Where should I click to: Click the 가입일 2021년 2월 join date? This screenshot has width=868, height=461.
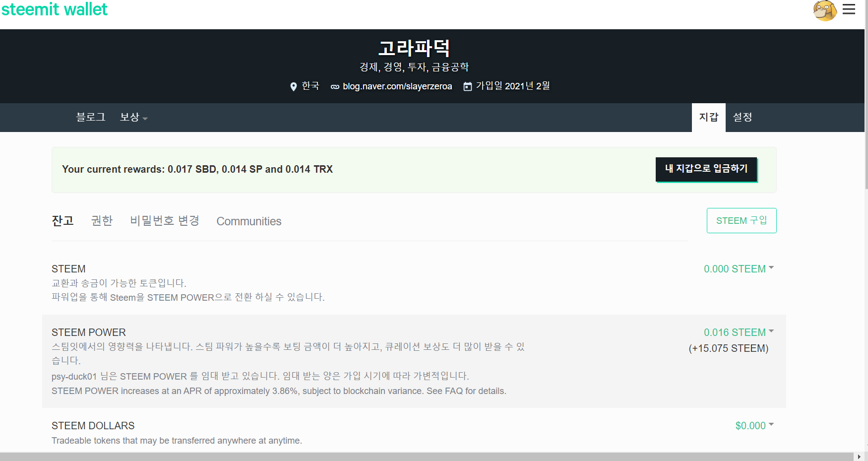(x=513, y=86)
